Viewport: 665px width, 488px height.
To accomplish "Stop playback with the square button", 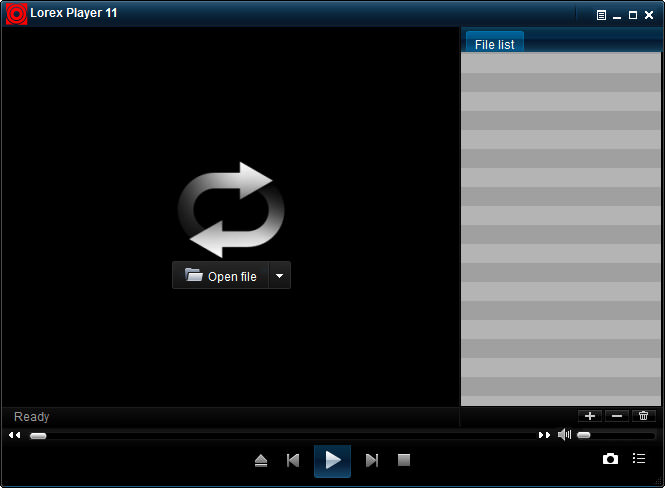I will pyautogui.click(x=404, y=460).
